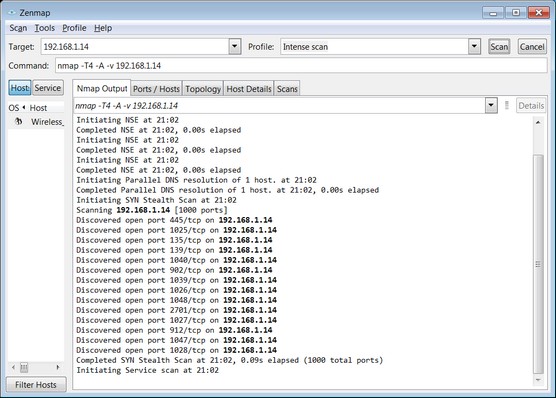Click 'Discovered open port 1025/tcp' line

tap(176, 230)
